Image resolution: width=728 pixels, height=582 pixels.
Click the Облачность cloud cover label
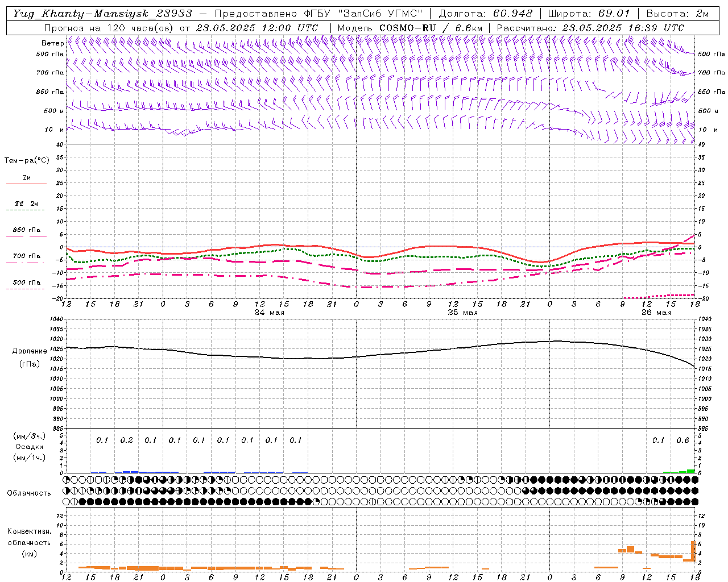[x=29, y=493]
